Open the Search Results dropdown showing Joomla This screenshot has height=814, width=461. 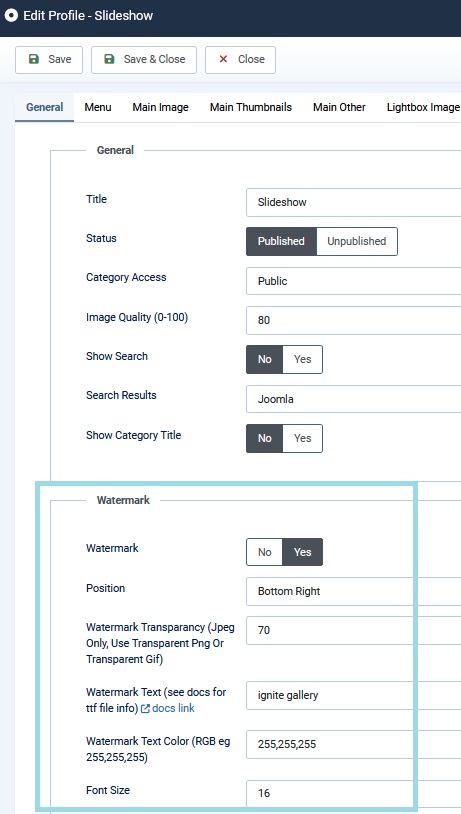point(354,399)
